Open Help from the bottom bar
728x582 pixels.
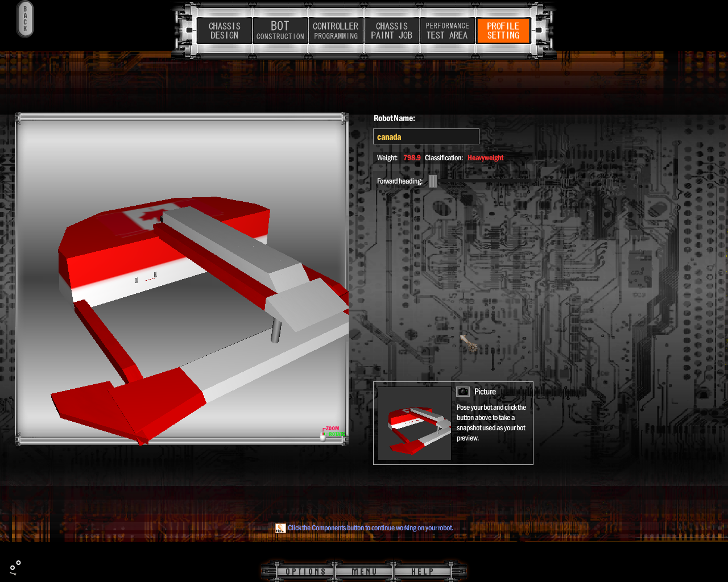point(422,572)
